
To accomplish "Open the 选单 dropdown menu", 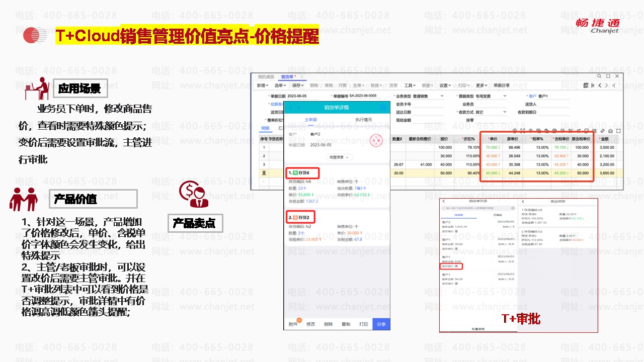I will (279, 85).
